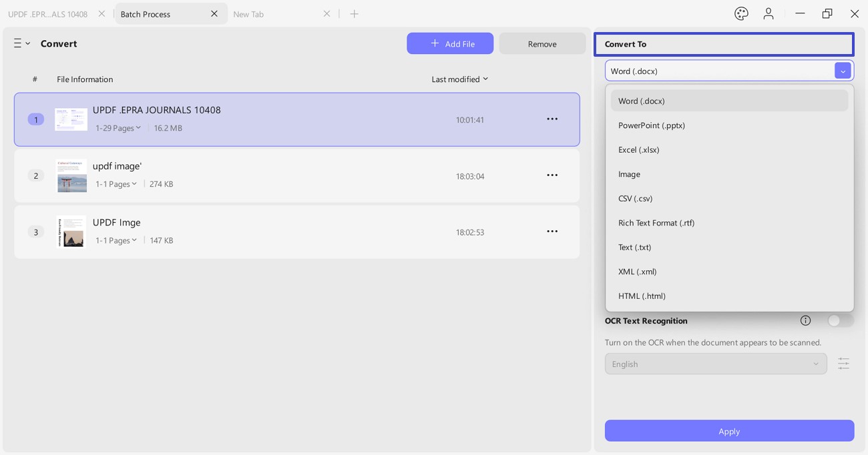Open OCR settings sliders icon
The image size is (868, 455).
843,364
